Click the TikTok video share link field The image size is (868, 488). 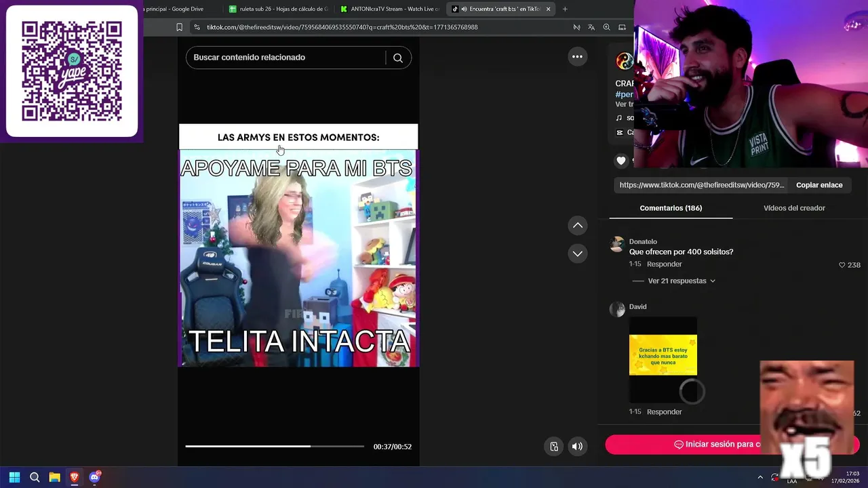pyautogui.click(x=702, y=185)
